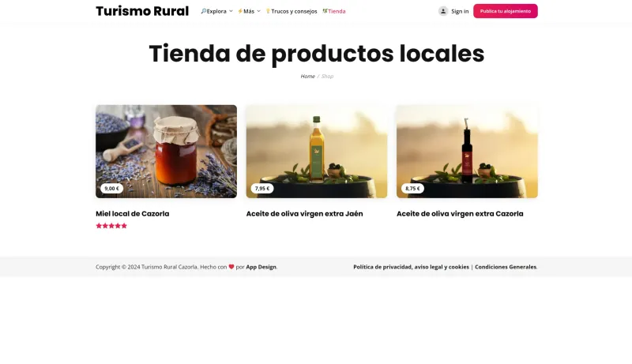Screen dimensions: 632x364
Task: Click the 8,75 € price badge
Action: coord(412,189)
